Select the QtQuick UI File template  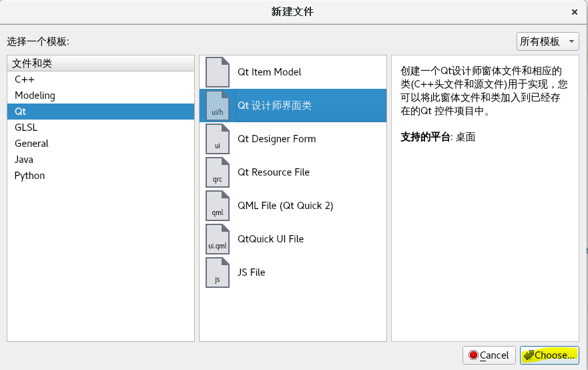pos(293,239)
